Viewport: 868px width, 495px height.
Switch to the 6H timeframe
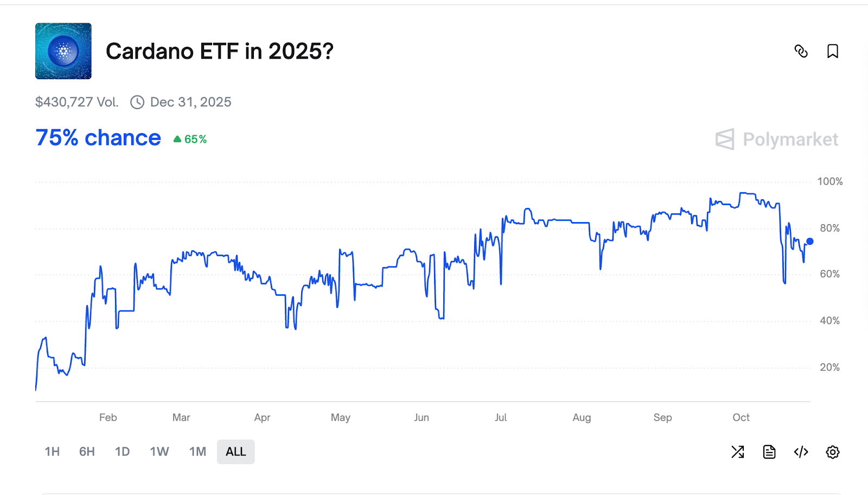[86, 451]
